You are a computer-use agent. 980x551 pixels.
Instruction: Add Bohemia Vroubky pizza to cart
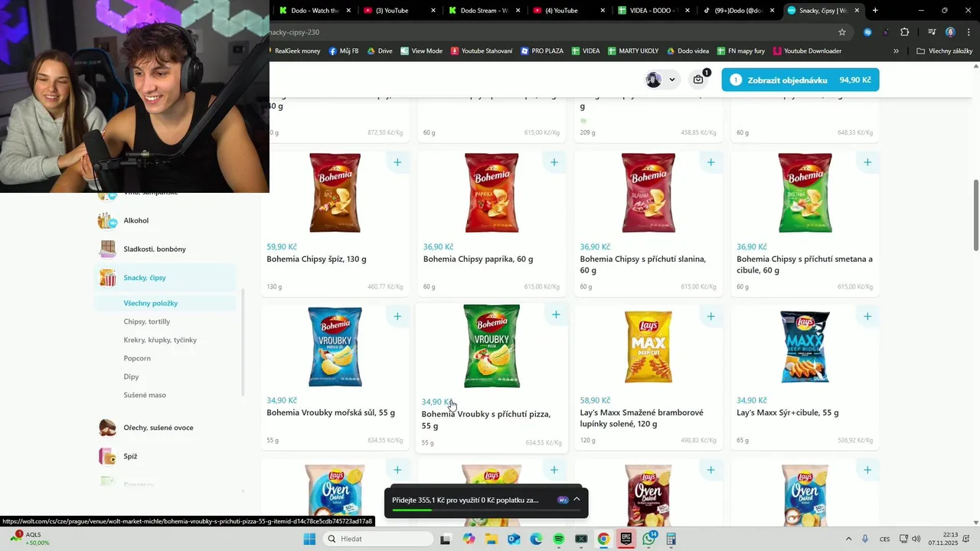(556, 315)
